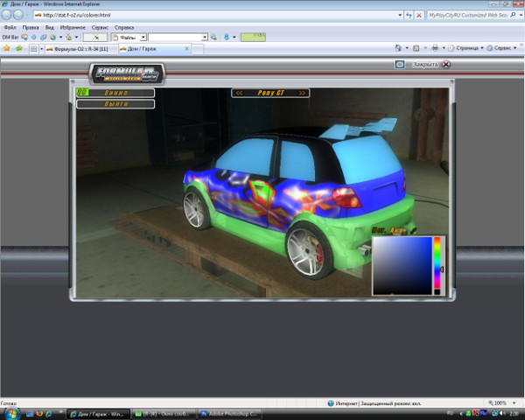
Task: Select next car with right arrows
Action: click(302, 92)
